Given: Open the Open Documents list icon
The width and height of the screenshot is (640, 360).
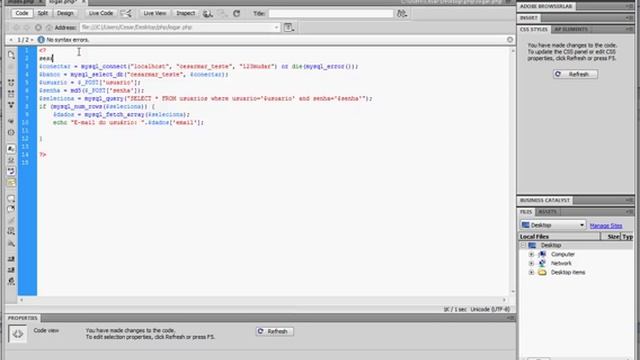Looking at the screenshot, I should (x=11, y=55).
